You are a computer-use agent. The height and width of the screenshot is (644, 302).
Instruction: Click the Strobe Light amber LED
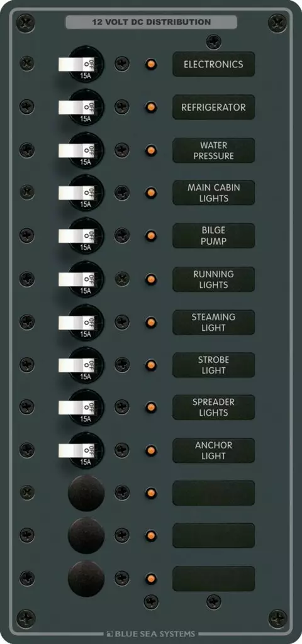[x=151, y=365]
